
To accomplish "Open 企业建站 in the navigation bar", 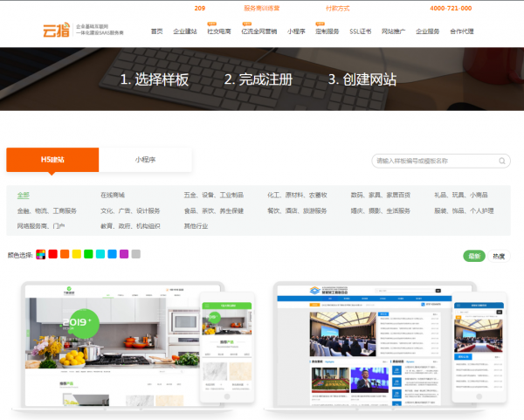I will click(184, 31).
